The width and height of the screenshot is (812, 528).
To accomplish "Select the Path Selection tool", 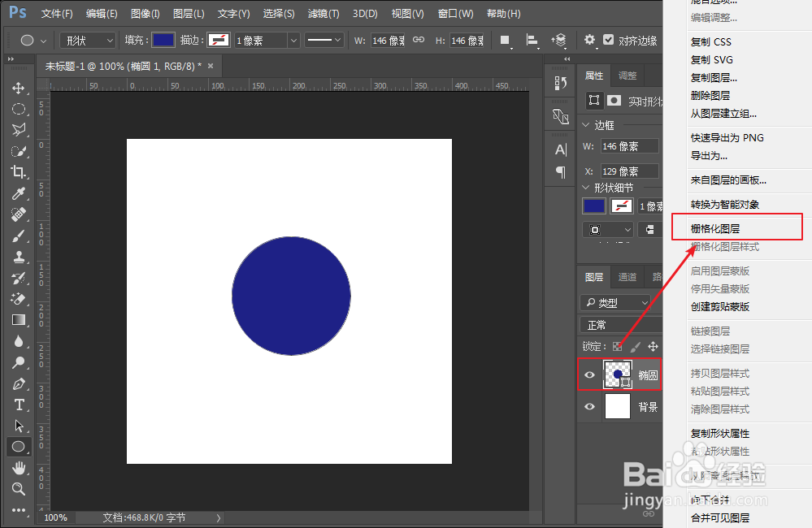I will point(19,426).
